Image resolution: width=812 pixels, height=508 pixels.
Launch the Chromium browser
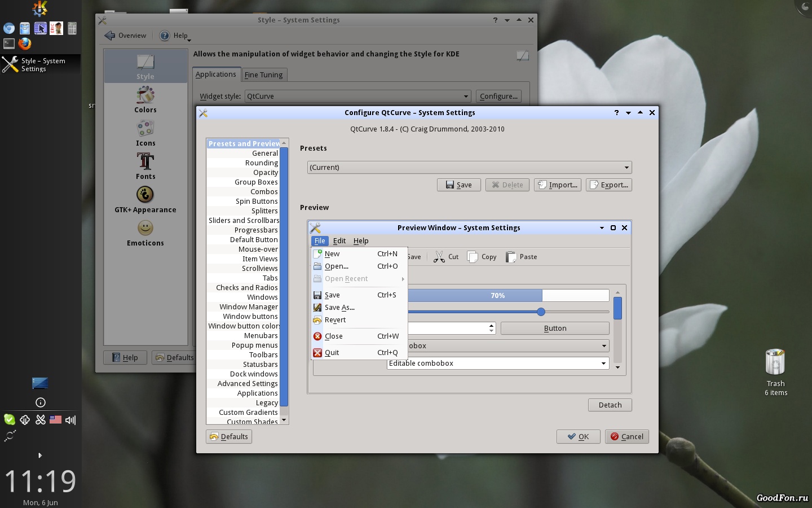click(x=9, y=28)
